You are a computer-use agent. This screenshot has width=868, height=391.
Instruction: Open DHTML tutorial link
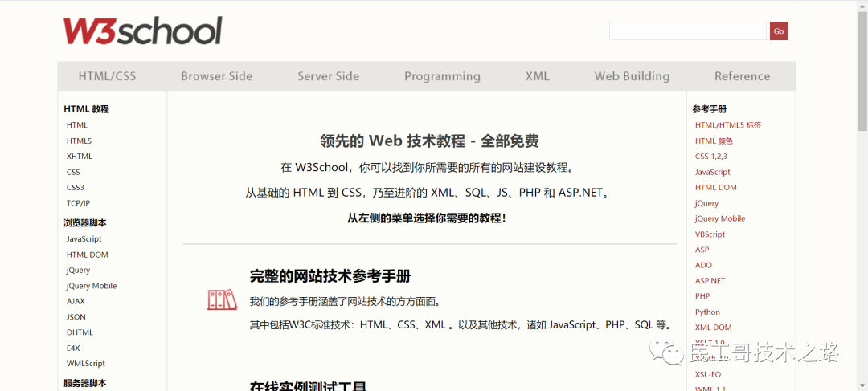(x=80, y=332)
